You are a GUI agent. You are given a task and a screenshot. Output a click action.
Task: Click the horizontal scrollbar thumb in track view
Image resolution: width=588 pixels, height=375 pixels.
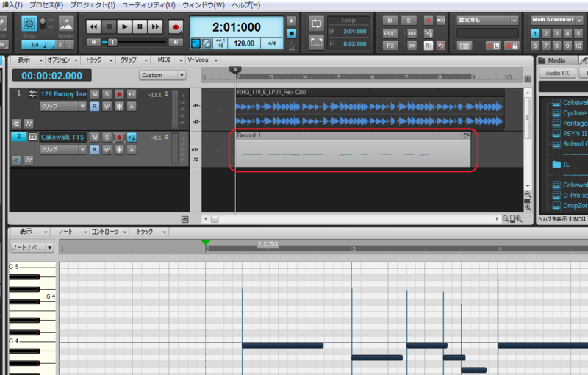click(x=215, y=218)
